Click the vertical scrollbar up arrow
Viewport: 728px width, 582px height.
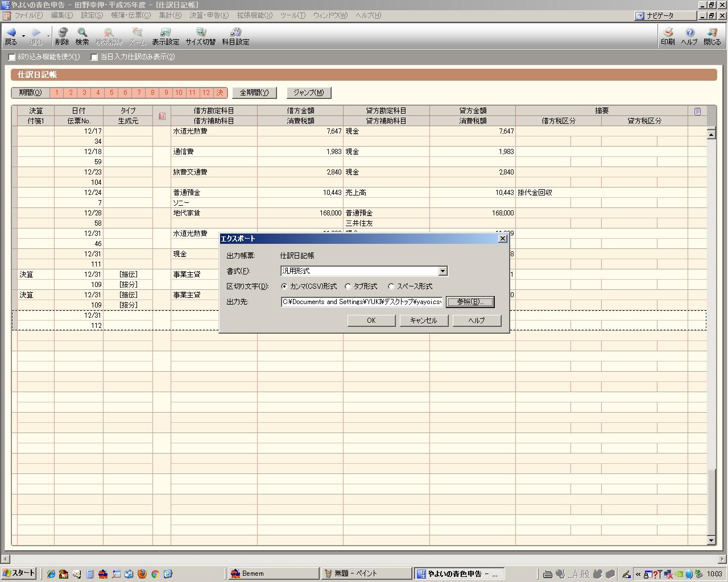tap(711, 134)
